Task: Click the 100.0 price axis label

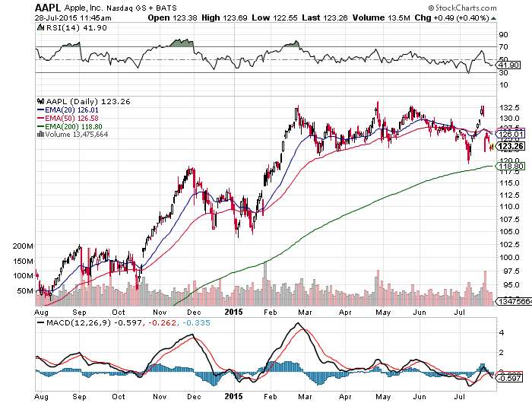Action: (x=509, y=257)
